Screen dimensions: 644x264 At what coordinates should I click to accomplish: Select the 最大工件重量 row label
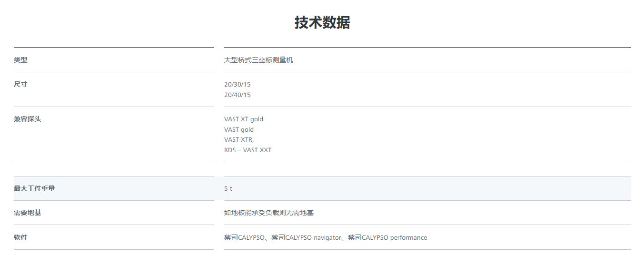point(34,188)
